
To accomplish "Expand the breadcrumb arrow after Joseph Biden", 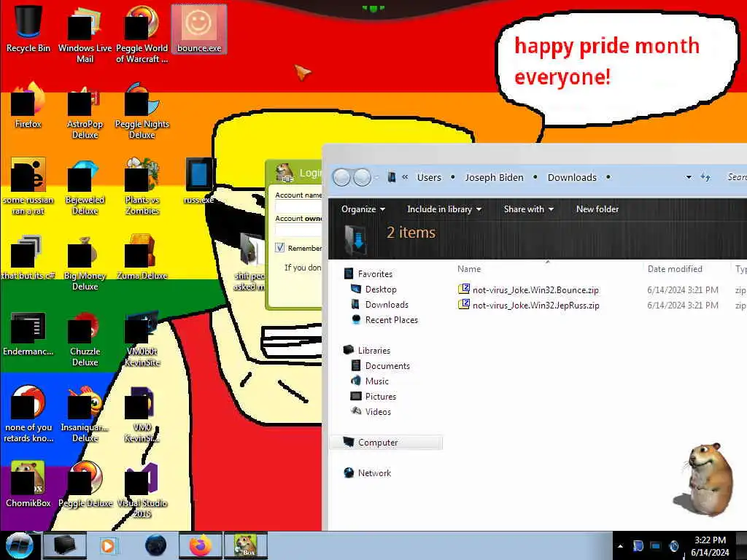I will (x=535, y=178).
